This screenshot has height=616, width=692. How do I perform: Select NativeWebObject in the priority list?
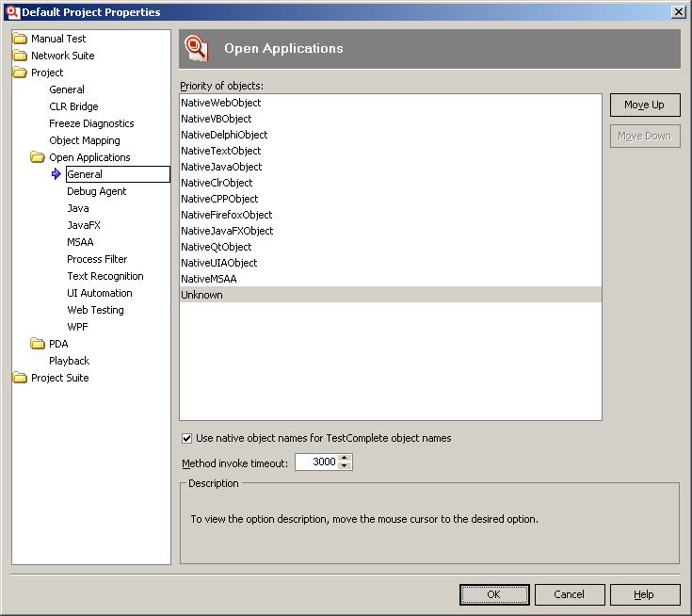pyautogui.click(x=221, y=103)
